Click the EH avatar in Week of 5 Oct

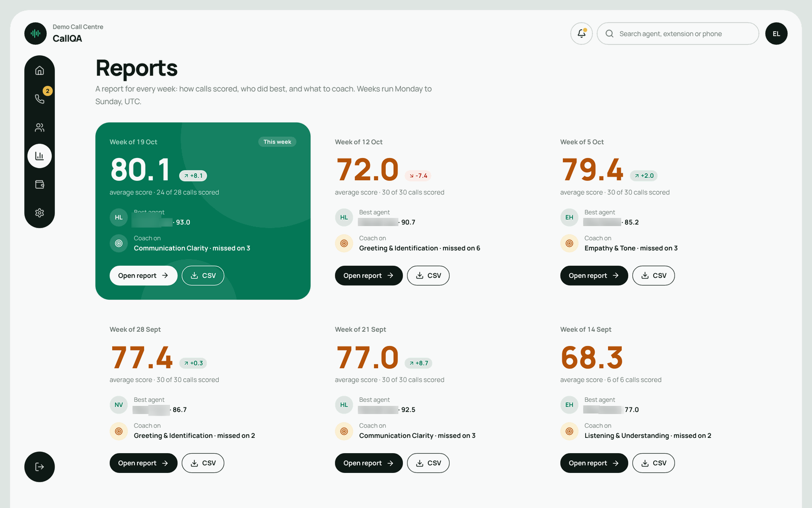pyautogui.click(x=569, y=217)
